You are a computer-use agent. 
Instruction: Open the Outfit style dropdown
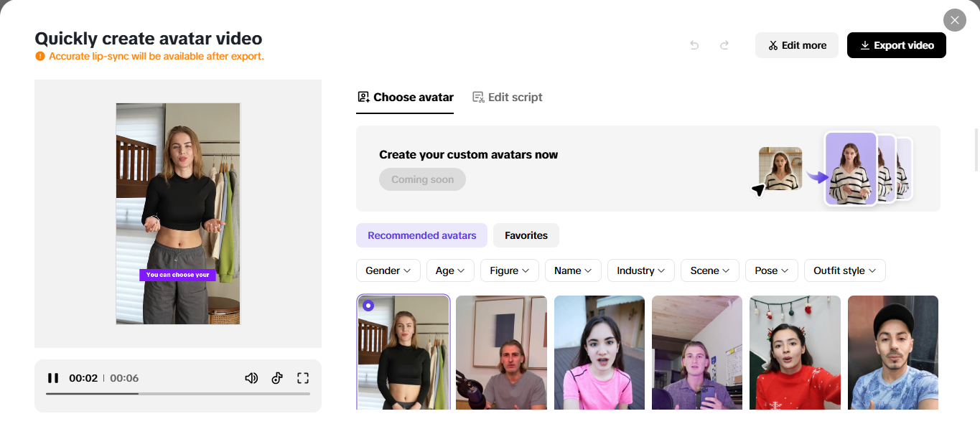[x=844, y=270]
